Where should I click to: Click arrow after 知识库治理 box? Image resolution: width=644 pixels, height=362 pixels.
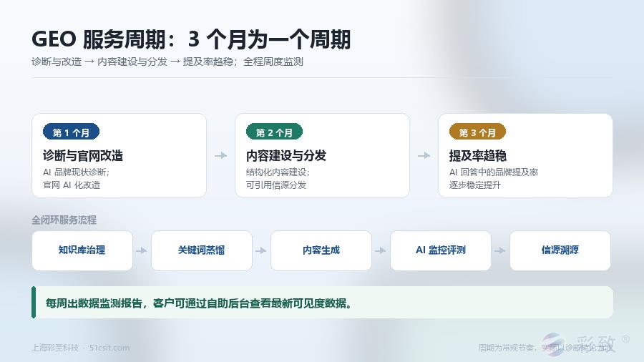(141, 250)
